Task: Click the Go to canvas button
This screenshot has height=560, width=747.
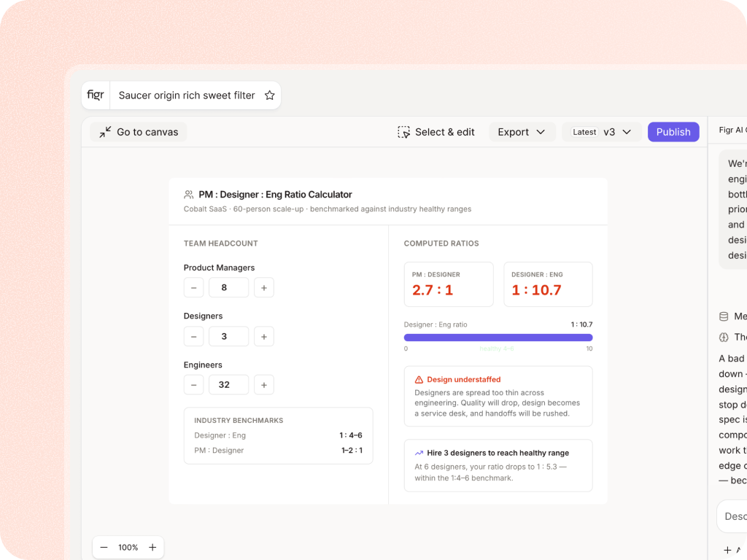Action: [139, 132]
